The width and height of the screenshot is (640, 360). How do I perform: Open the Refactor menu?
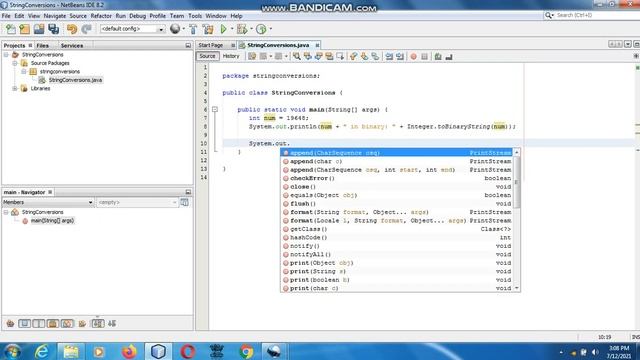point(101,16)
